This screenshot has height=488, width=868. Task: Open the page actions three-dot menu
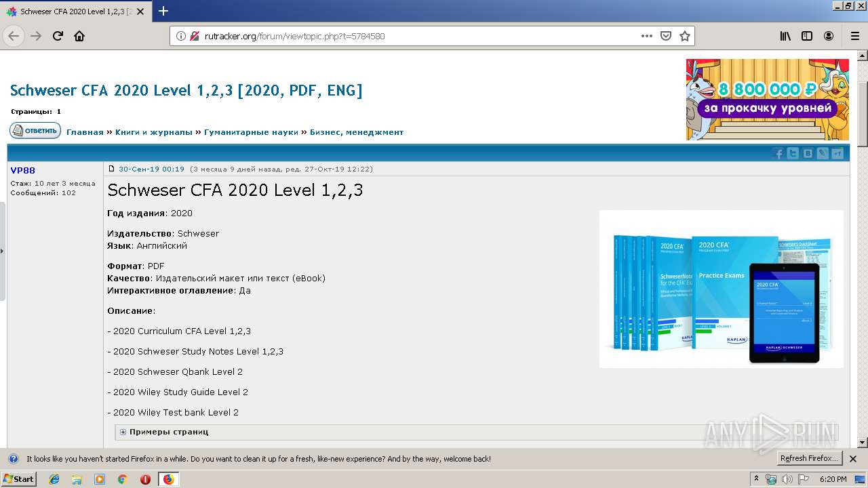tap(647, 36)
